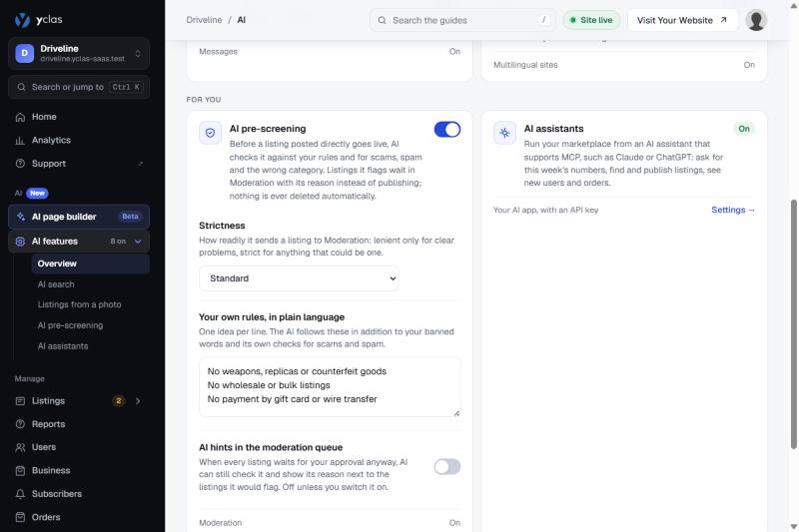
Task: Open AI page builder
Action: tap(79, 217)
